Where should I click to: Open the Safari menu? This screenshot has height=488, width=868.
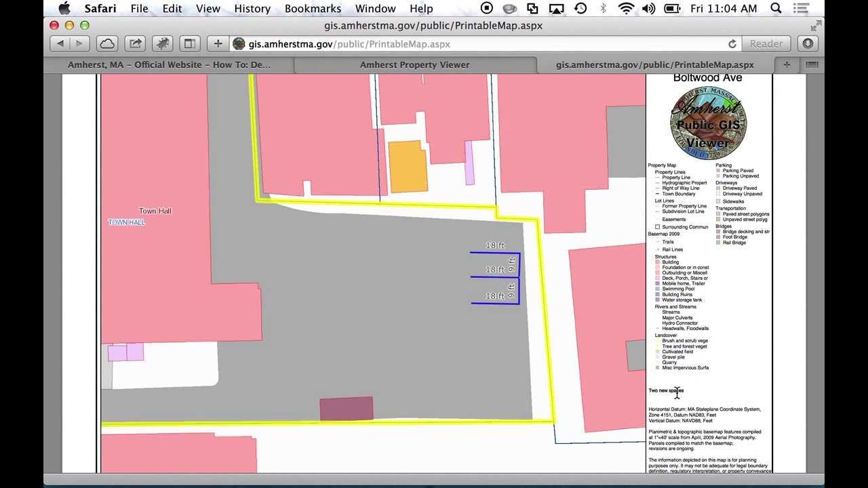pyautogui.click(x=101, y=8)
